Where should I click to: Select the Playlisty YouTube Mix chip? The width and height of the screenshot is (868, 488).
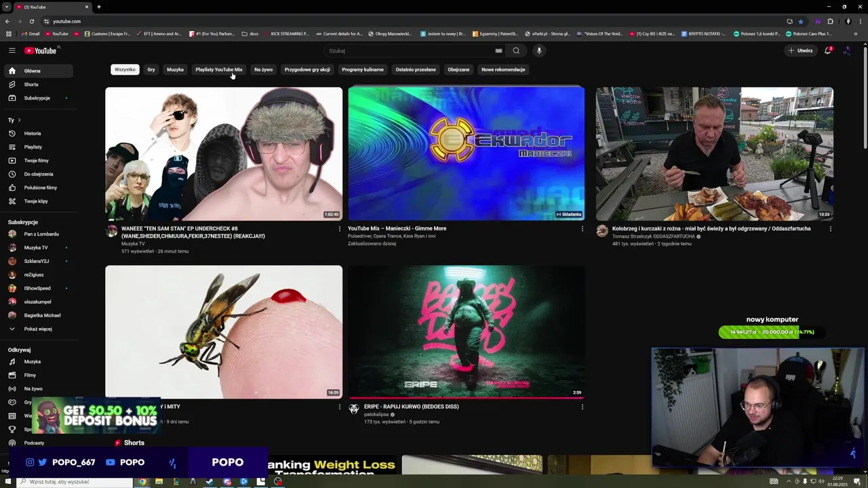pos(219,69)
